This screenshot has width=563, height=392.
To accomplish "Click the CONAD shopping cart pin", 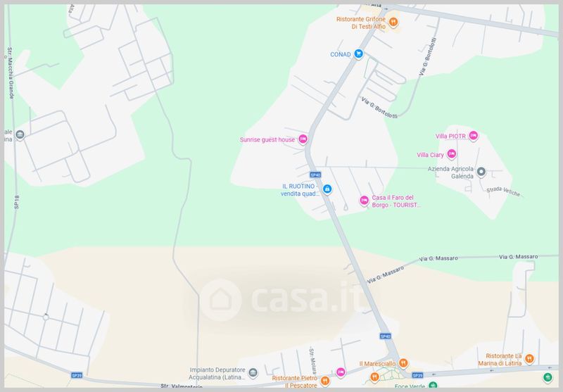I will [358, 54].
